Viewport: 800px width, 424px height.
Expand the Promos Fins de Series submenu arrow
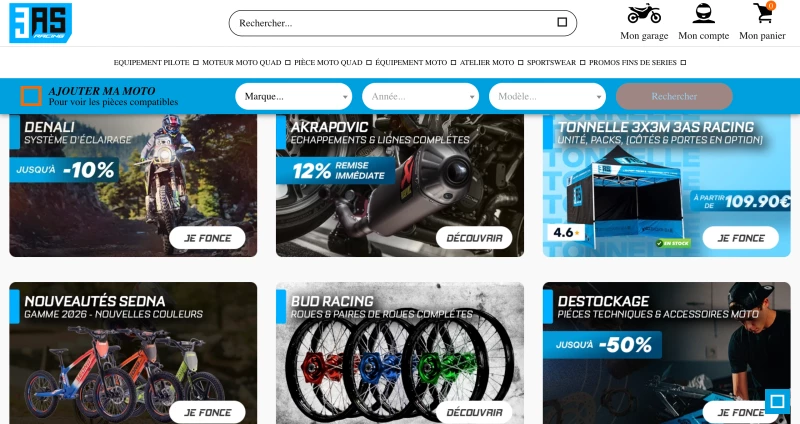tap(683, 63)
